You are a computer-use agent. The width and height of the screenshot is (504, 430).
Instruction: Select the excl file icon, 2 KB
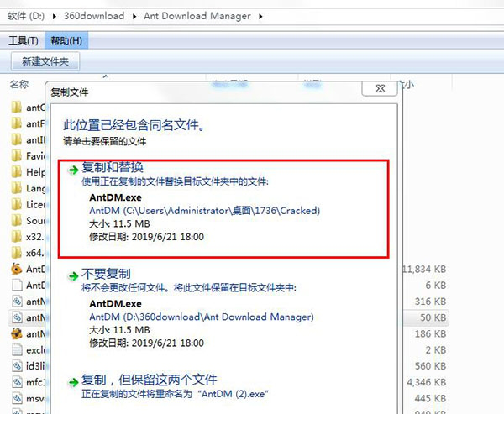point(17,349)
